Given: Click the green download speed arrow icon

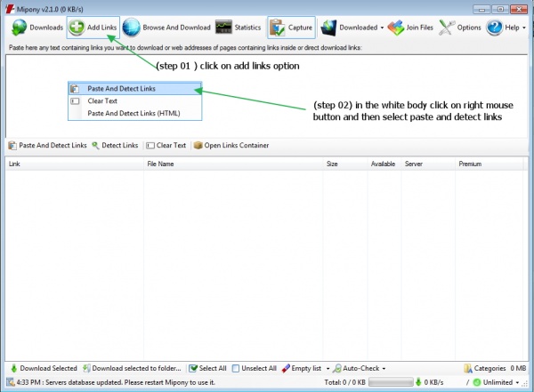Looking at the screenshot, I should point(418,382).
